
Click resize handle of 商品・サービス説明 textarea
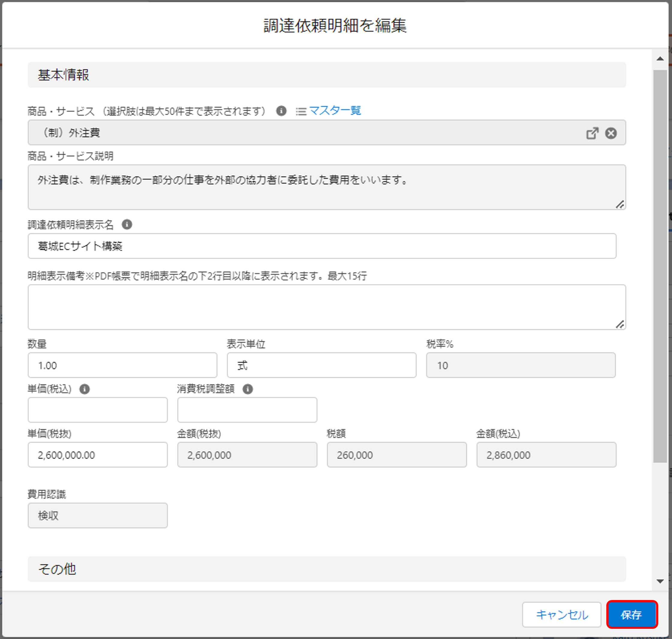pos(620,204)
